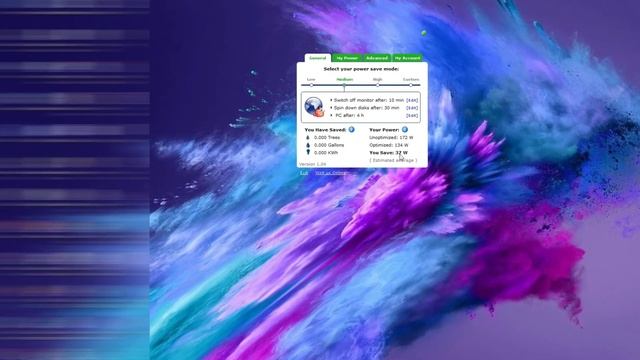
Task: Switch to the My Power tab
Action: point(347,58)
